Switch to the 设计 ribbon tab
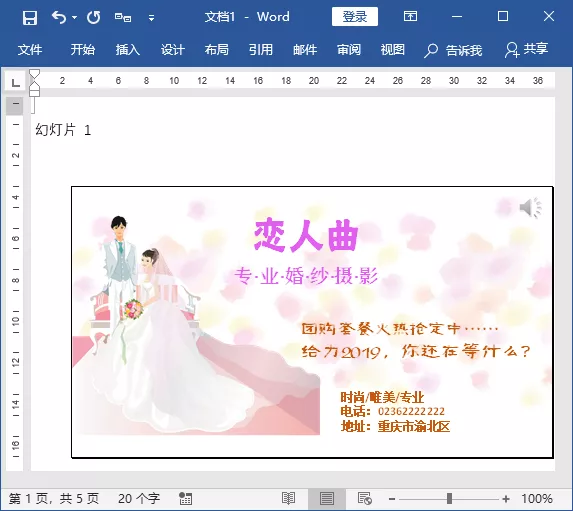Viewport: 573px width, 511px height. (x=172, y=49)
